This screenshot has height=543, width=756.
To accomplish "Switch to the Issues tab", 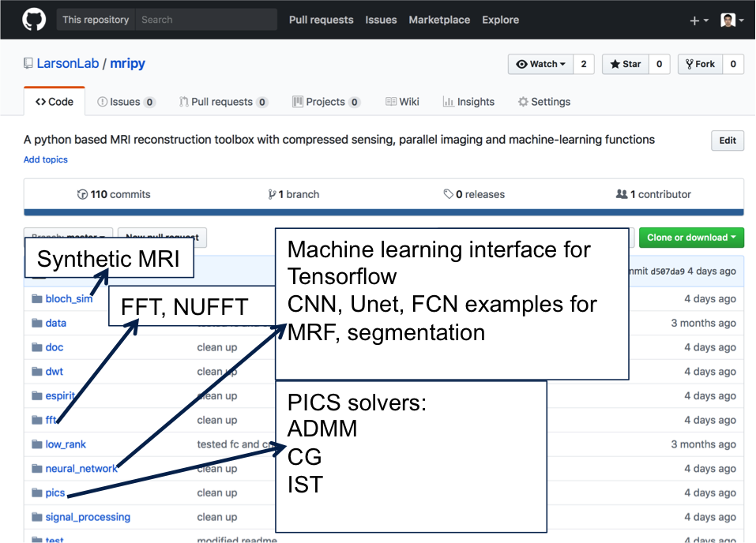I will 126,102.
